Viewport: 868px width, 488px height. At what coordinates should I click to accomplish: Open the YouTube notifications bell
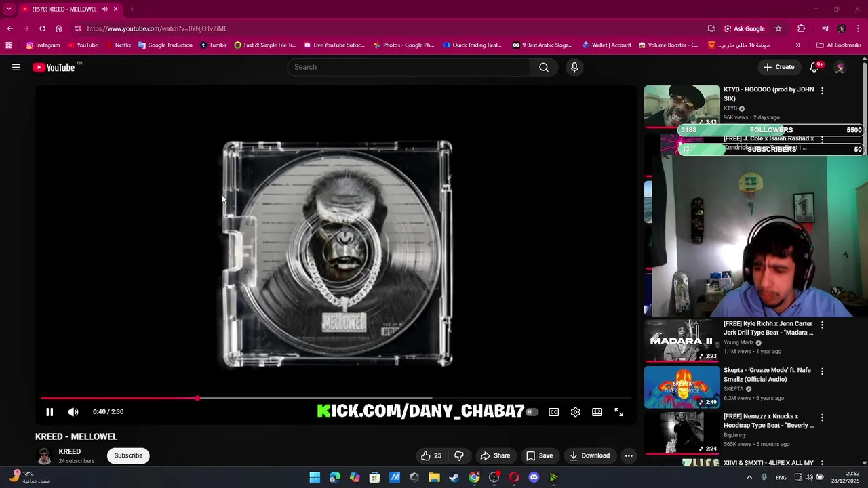815,67
